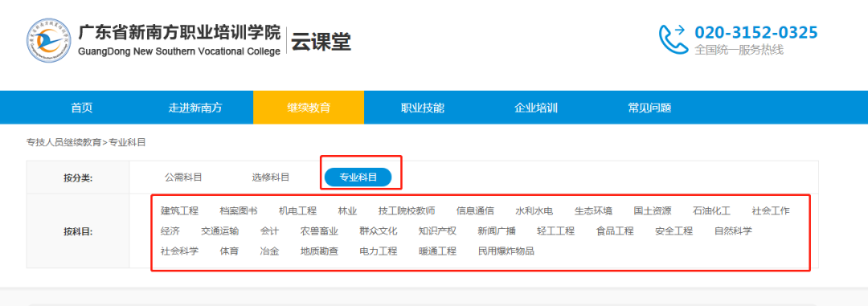Image resolution: width=868 pixels, height=306 pixels.
Task: Choose the 信息通信 subject
Action: tap(476, 210)
